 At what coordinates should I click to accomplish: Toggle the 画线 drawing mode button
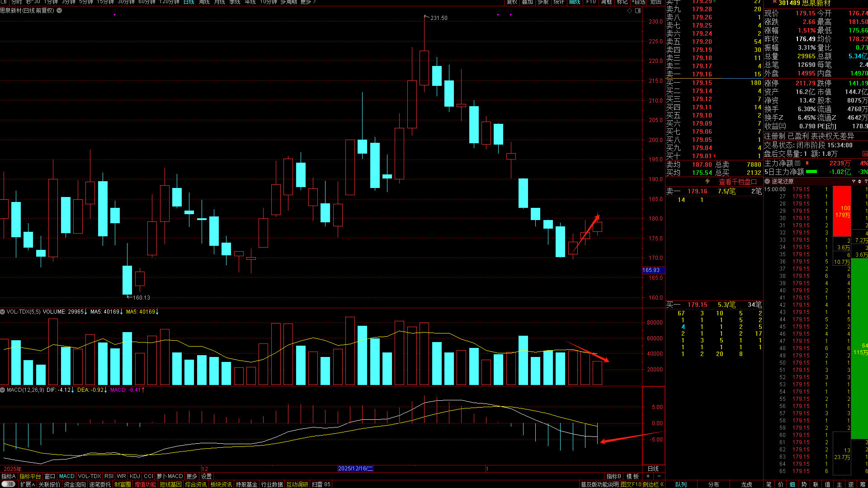click(575, 2)
